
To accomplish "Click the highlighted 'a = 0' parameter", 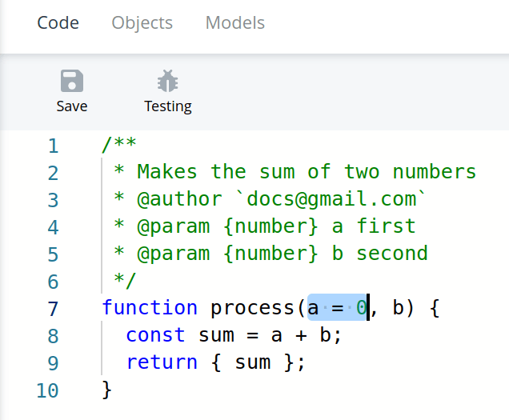I will (337, 307).
